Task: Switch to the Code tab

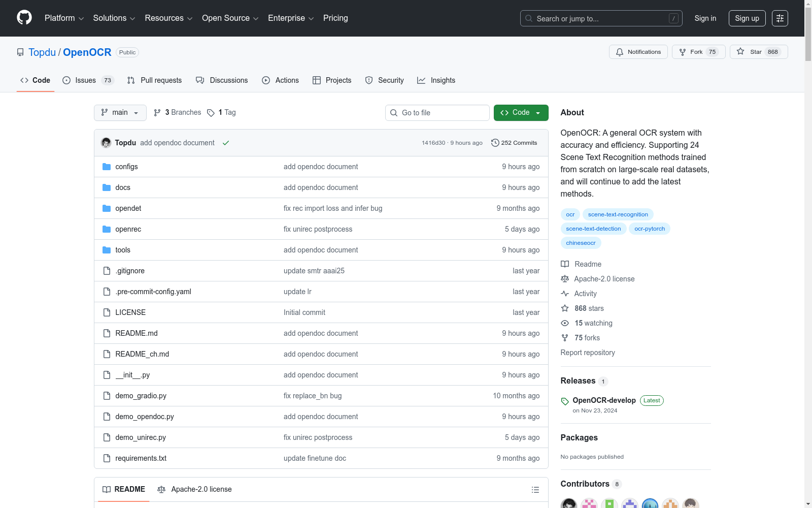Action: pyautogui.click(x=36, y=80)
